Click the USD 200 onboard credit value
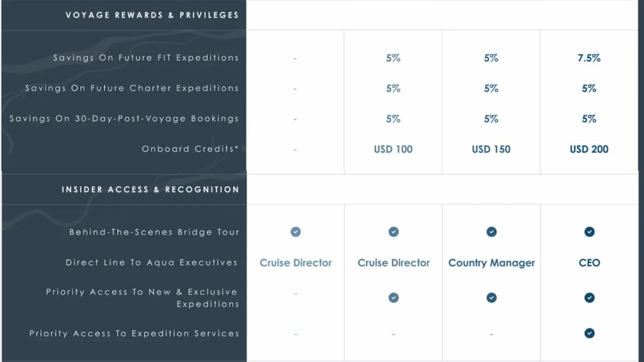The width and height of the screenshot is (644, 362). 589,149
